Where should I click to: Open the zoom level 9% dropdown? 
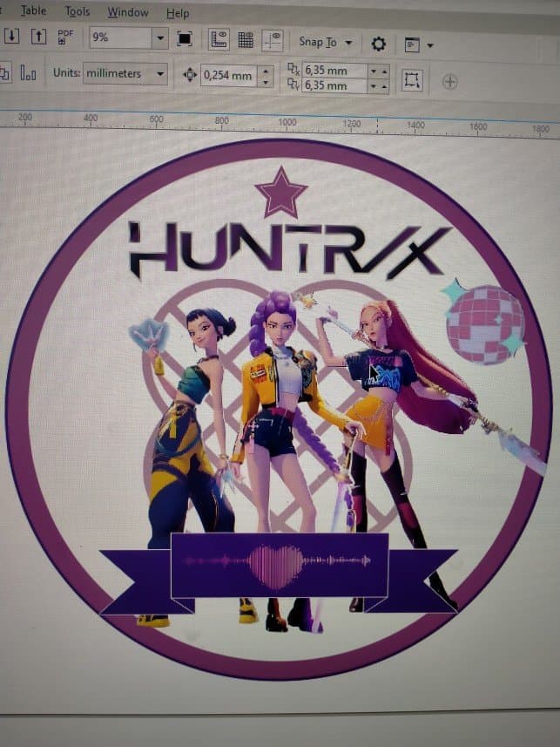pos(160,37)
